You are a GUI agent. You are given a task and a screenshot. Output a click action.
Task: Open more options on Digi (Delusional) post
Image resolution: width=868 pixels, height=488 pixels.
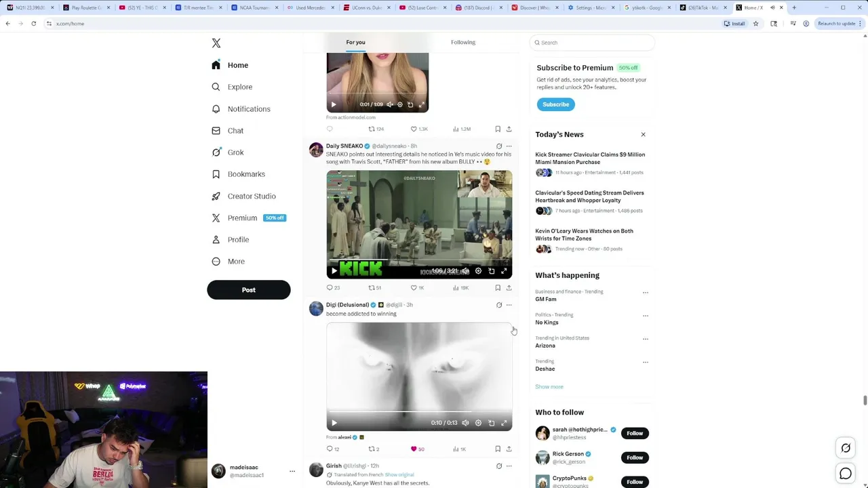pos(509,305)
